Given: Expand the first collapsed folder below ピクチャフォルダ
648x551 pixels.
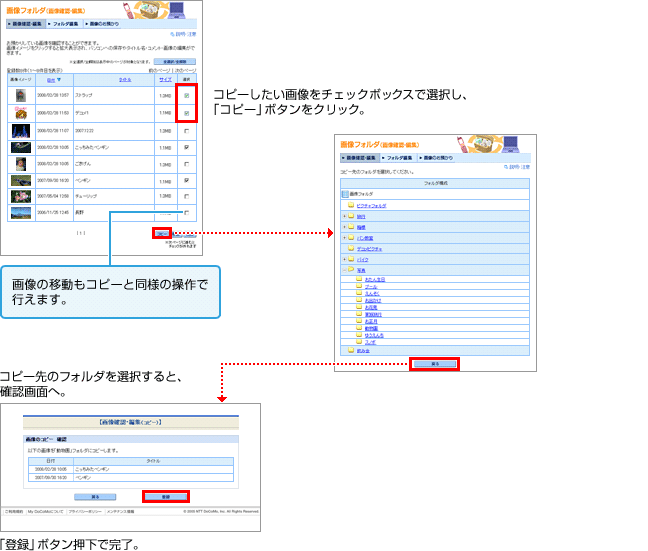Looking at the screenshot, I should pos(344,216).
